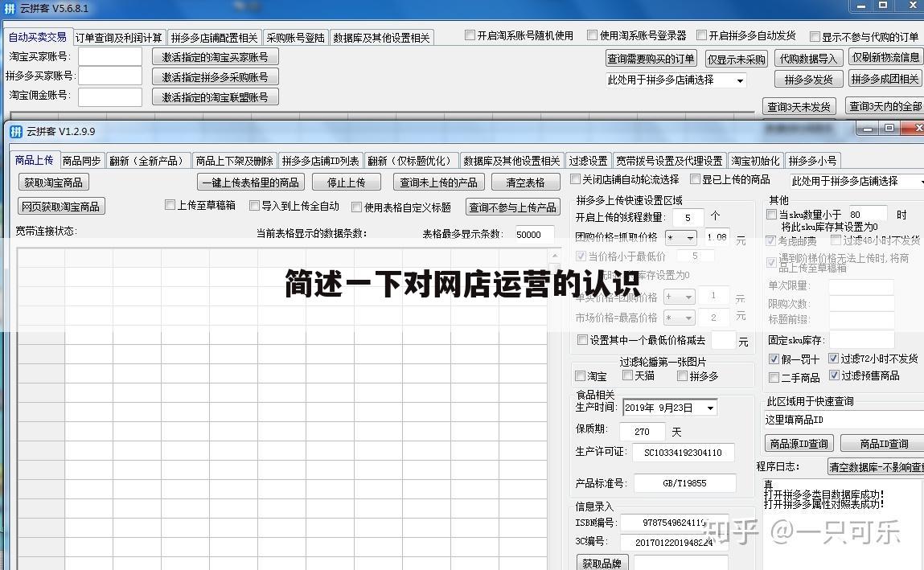Enable 开启淘系账号随机使用 checkbox
This screenshot has height=570, width=924.
click(x=470, y=35)
